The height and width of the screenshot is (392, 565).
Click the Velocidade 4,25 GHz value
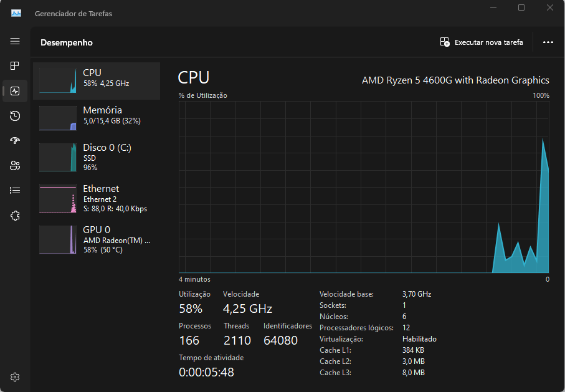pos(247,308)
